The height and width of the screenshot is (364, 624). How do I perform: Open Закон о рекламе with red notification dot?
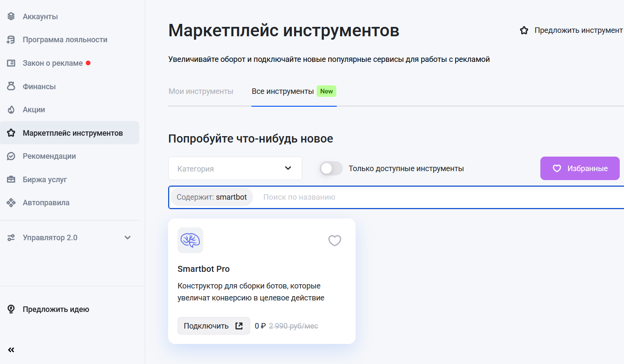coord(11,63)
